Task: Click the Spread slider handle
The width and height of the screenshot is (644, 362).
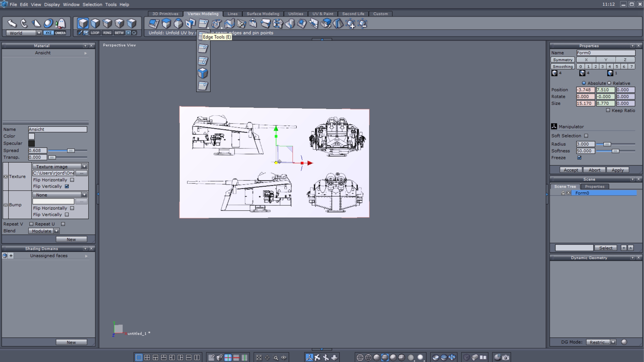Action: 71,150
